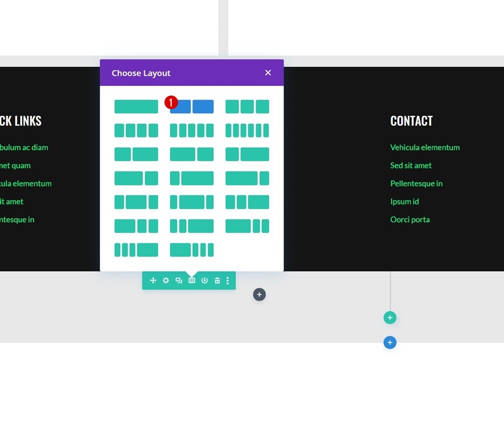Save row to library icon

coord(204,280)
